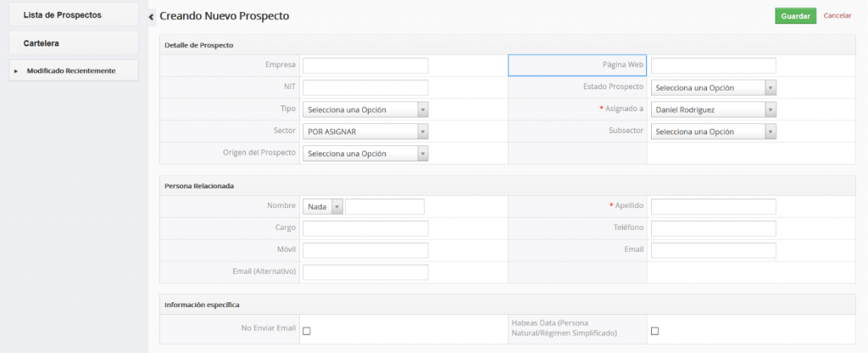Change Asignado a from Daniel Rodriguez
This screenshot has width=868, height=353.
click(713, 109)
